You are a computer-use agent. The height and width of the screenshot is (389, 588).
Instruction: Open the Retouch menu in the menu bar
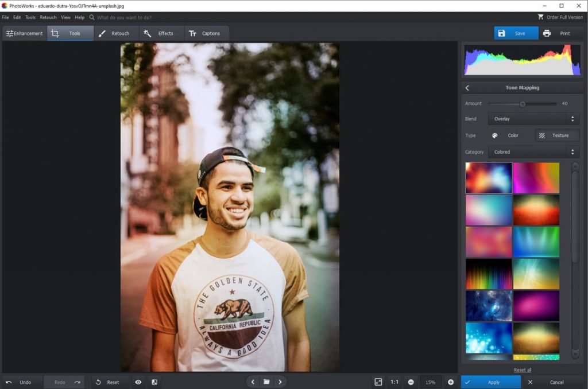pyautogui.click(x=48, y=17)
